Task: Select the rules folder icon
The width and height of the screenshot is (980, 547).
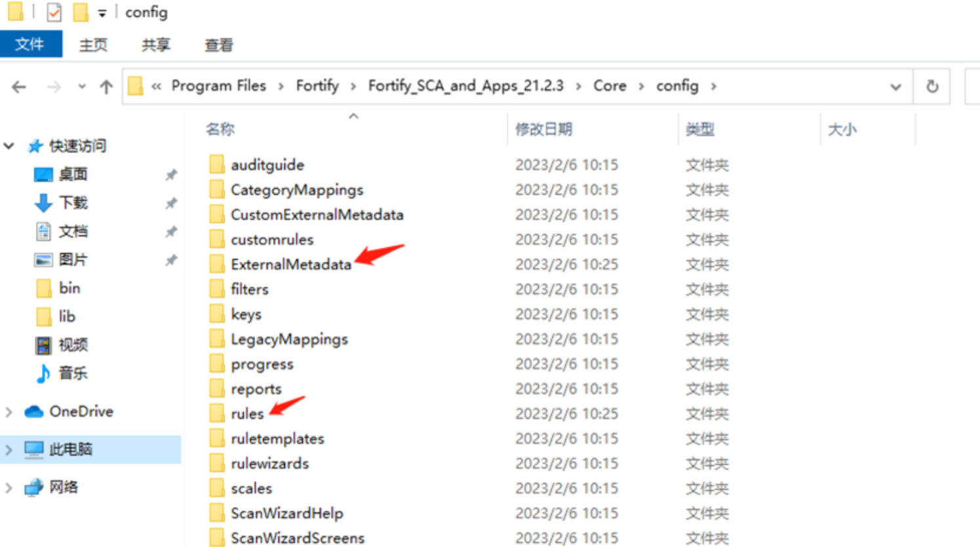Action: coord(217,413)
